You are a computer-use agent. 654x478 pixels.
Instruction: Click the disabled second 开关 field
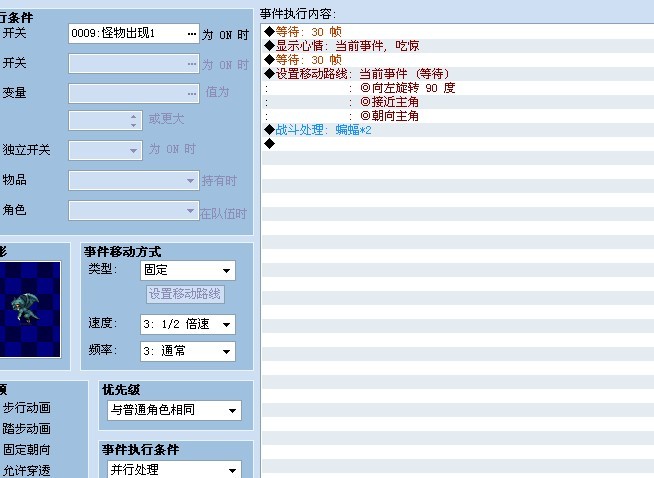pyautogui.click(x=134, y=63)
